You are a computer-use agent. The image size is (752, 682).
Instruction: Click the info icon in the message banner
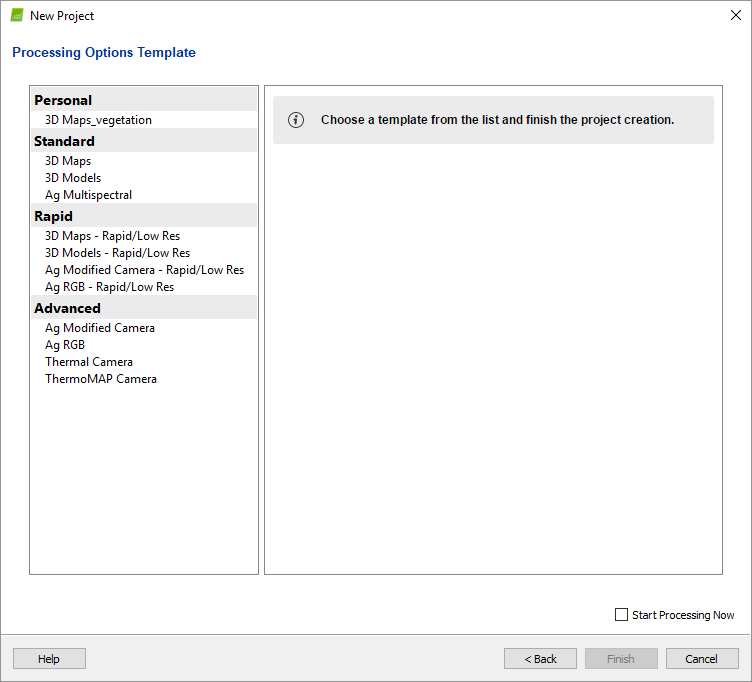296,120
